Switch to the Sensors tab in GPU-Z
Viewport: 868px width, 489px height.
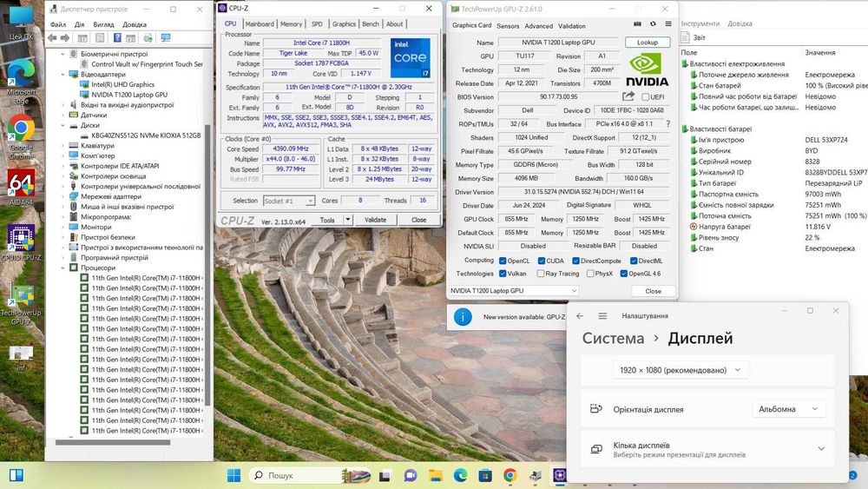[x=508, y=26]
